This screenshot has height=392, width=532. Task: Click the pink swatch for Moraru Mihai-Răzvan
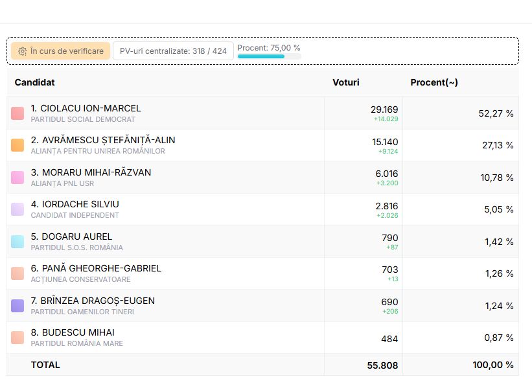[17, 178]
